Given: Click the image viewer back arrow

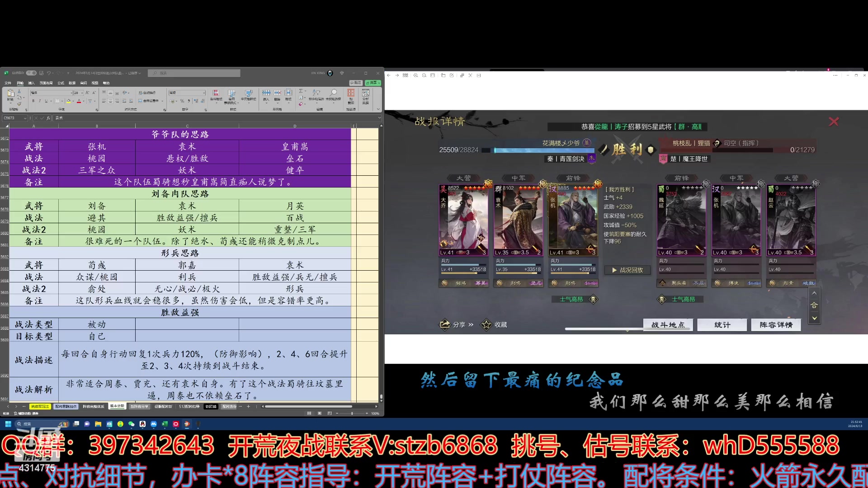Looking at the screenshot, I should tap(389, 75).
